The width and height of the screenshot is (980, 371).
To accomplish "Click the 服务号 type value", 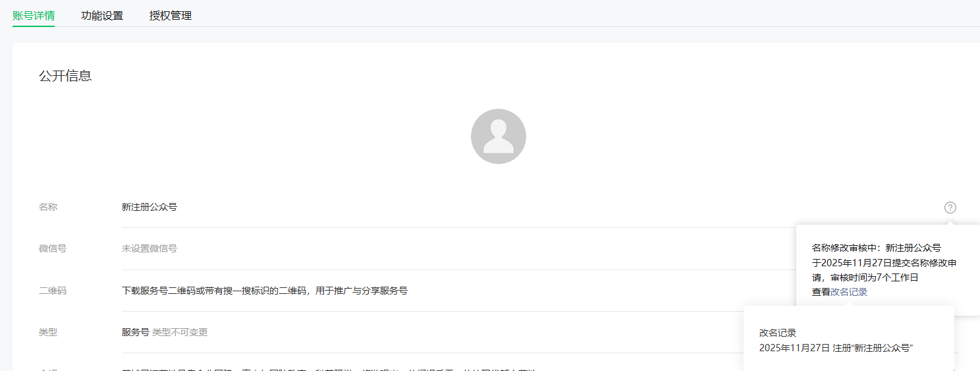I will click(x=136, y=332).
